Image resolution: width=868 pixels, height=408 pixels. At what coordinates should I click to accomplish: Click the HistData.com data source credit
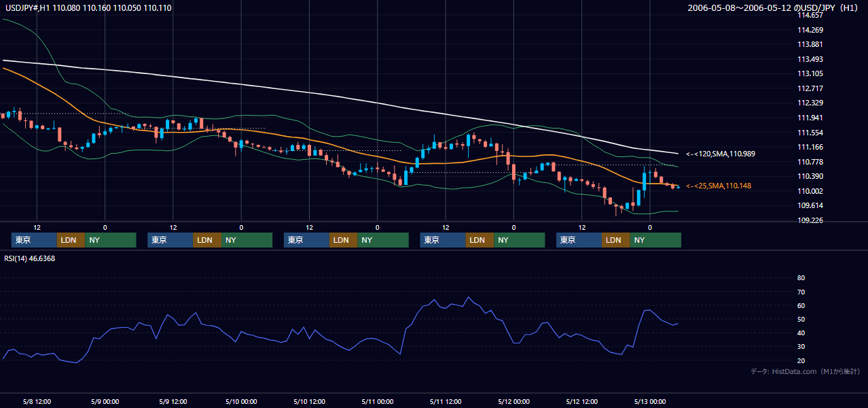coord(805,372)
